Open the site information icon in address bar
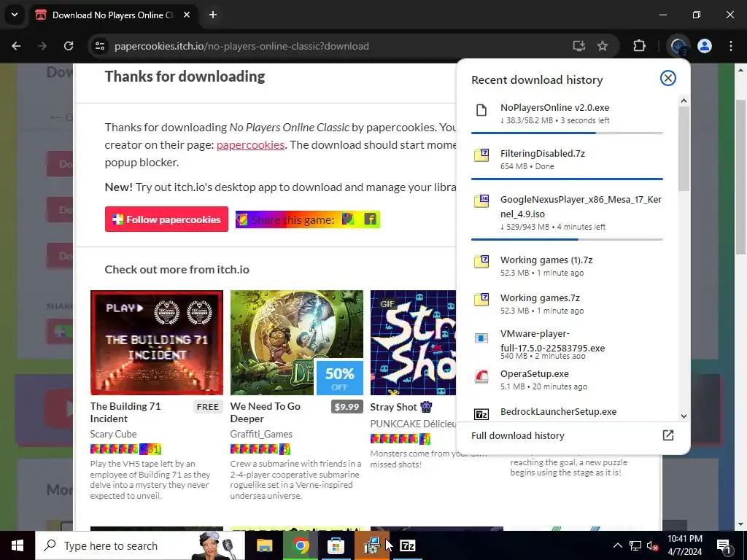 point(100,46)
